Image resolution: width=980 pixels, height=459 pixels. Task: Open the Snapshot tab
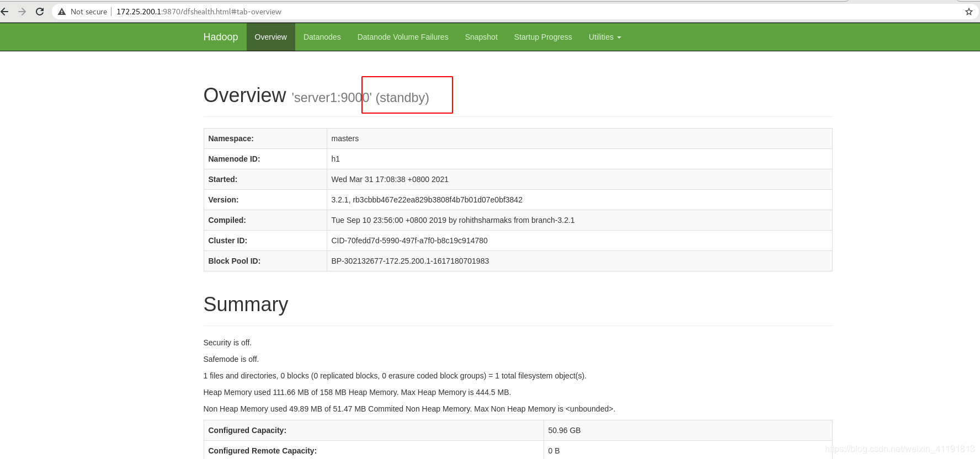point(481,37)
